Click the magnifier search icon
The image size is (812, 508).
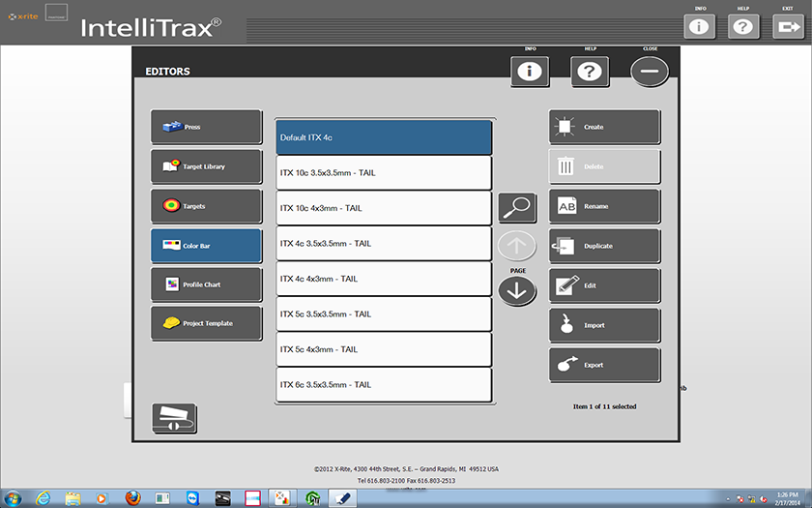click(x=517, y=208)
